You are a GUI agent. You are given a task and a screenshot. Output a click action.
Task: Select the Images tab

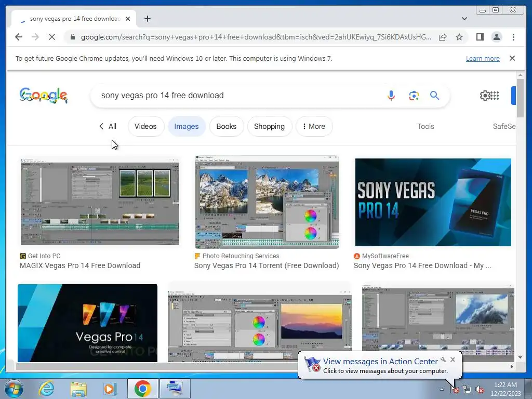187,126
